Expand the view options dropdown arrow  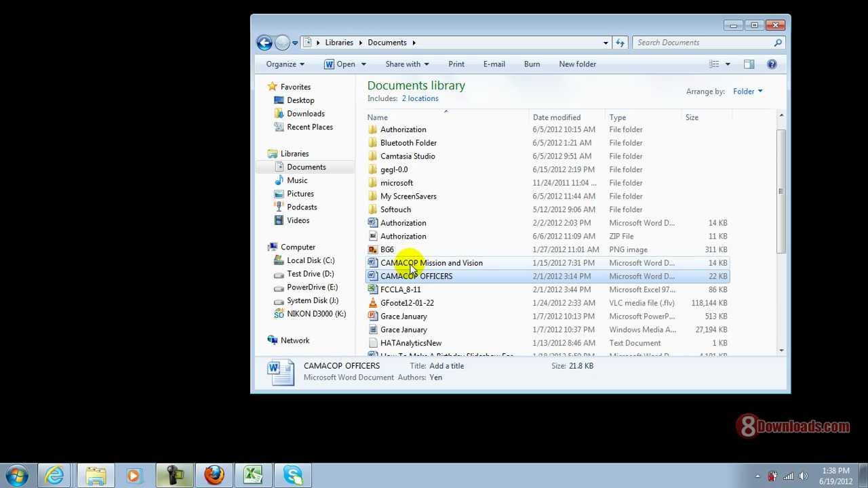[728, 64]
